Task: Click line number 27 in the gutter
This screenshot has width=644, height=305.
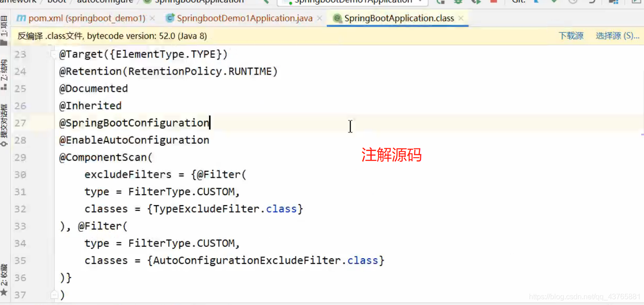Action: click(x=20, y=123)
